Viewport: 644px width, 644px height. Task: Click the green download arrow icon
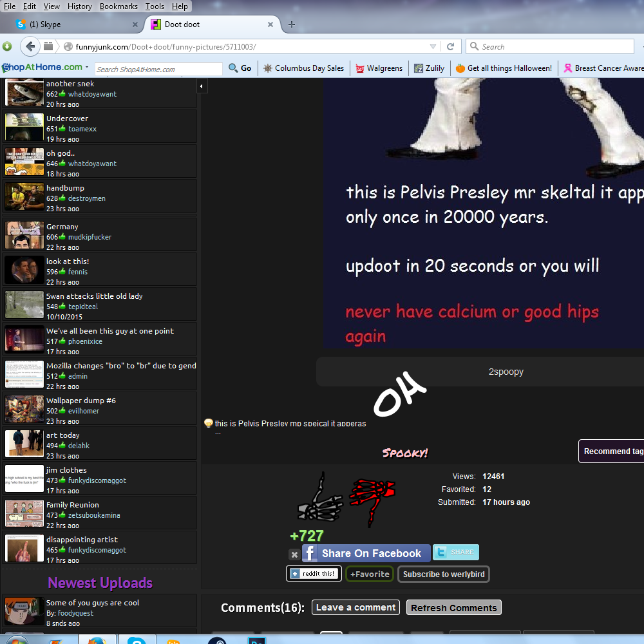[7, 46]
